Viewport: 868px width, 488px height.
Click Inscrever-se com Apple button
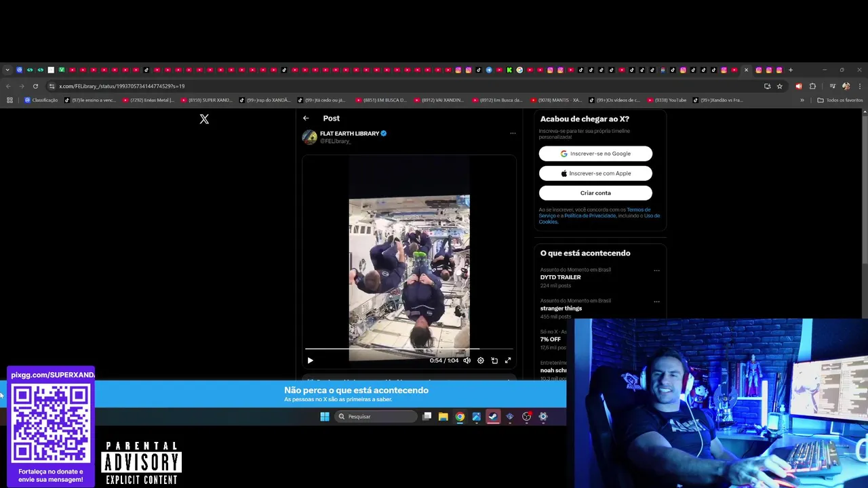[595, 174]
